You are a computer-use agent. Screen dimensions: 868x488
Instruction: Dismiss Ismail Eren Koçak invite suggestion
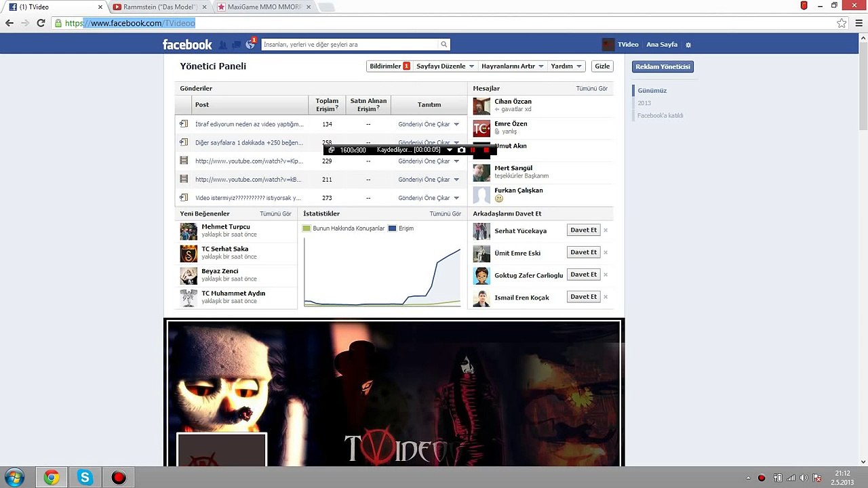[x=606, y=297]
